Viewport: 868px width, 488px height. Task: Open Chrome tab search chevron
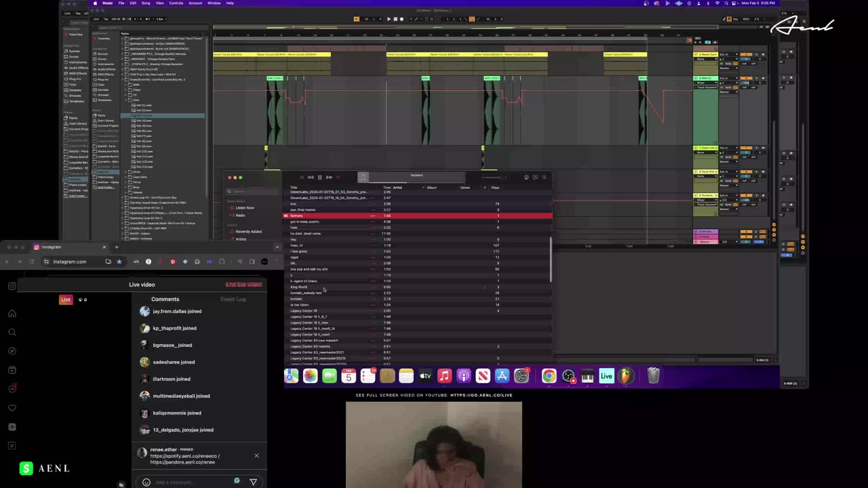tap(277, 247)
